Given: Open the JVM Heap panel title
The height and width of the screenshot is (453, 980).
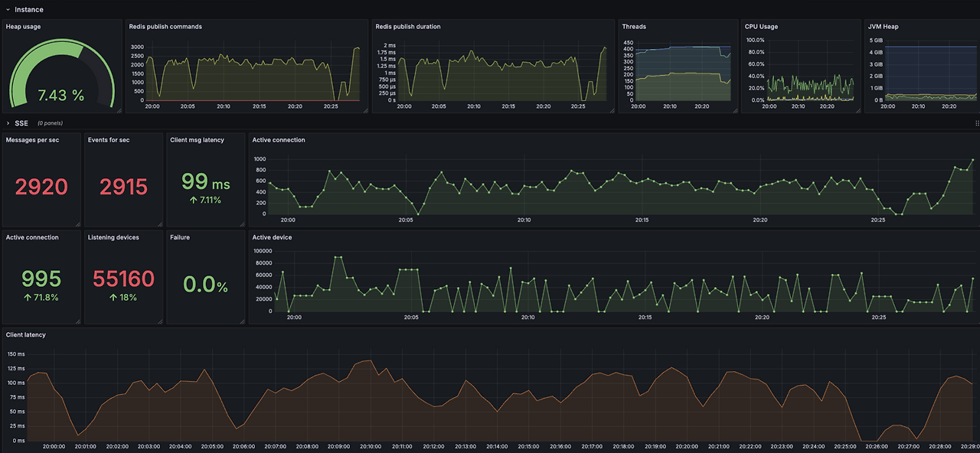Looking at the screenshot, I should point(884,27).
